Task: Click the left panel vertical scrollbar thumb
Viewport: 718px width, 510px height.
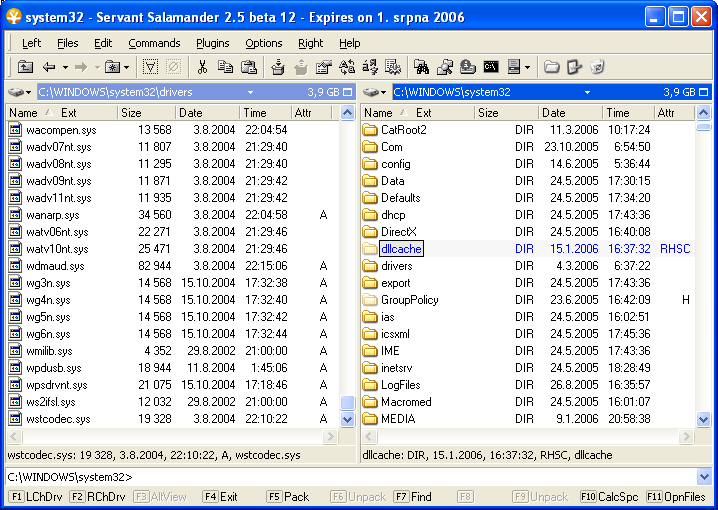Action: pyautogui.click(x=348, y=403)
